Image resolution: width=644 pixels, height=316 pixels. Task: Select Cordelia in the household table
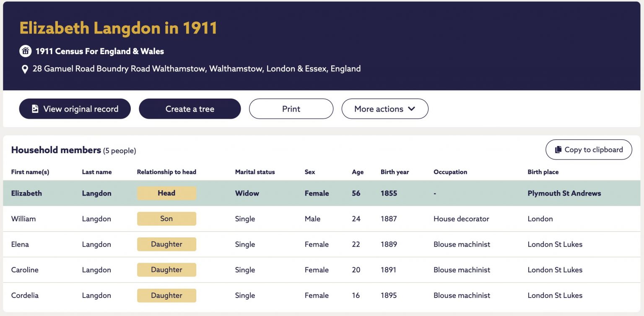click(25, 295)
